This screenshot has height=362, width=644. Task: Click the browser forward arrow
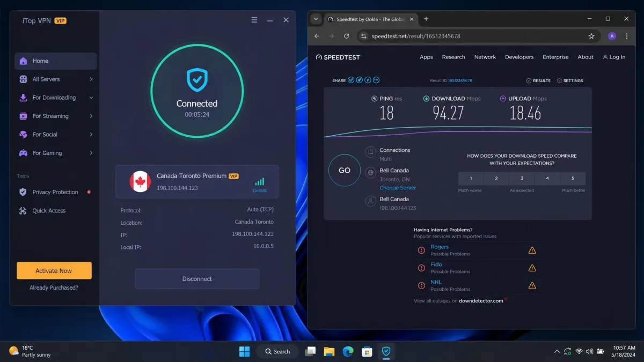(x=331, y=36)
